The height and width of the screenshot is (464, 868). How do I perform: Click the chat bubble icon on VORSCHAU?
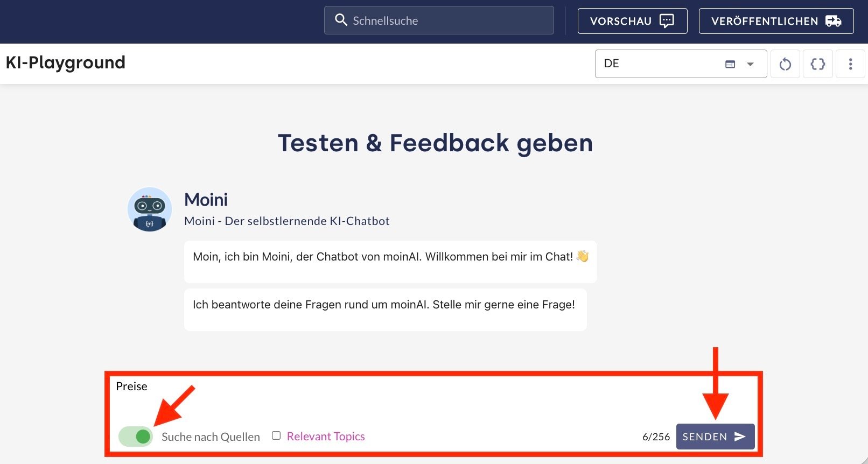click(x=667, y=21)
